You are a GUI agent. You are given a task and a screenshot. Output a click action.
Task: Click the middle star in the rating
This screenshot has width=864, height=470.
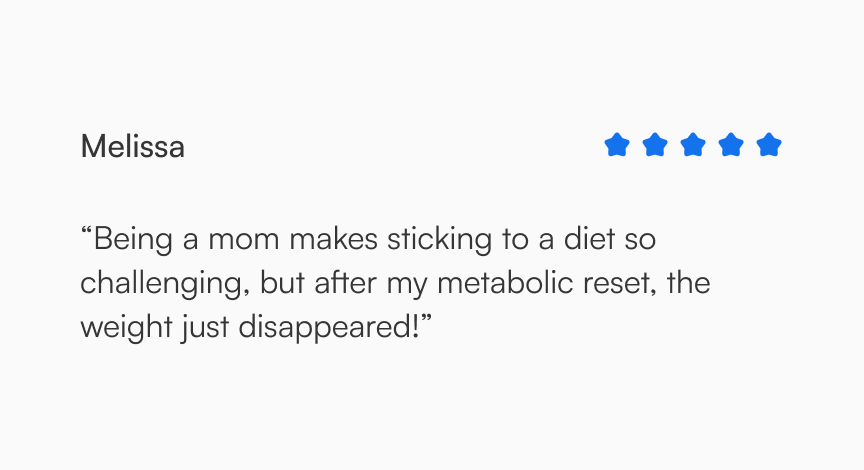pyautogui.click(x=693, y=146)
